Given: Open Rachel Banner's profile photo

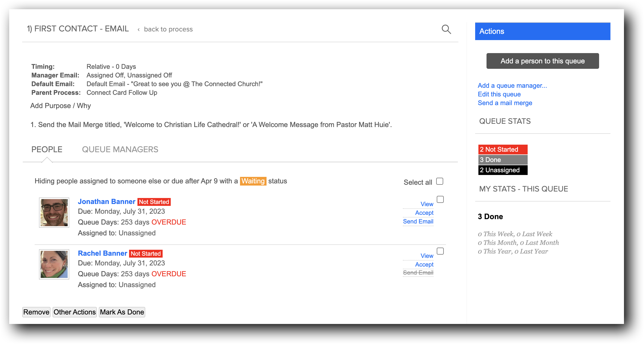Looking at the screenshot, I should pyautogui.click(x=54, y=264).
